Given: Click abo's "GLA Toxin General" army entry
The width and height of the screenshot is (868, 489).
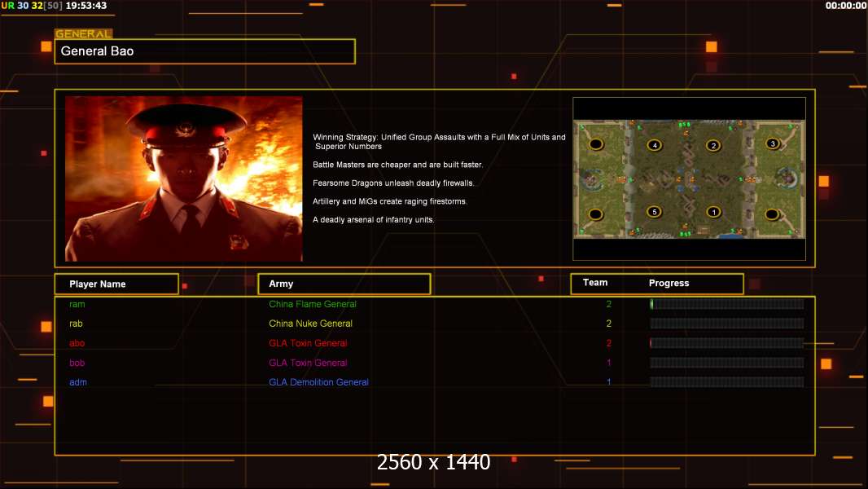Looking at the screenshot, I should (x=308, y=343).
